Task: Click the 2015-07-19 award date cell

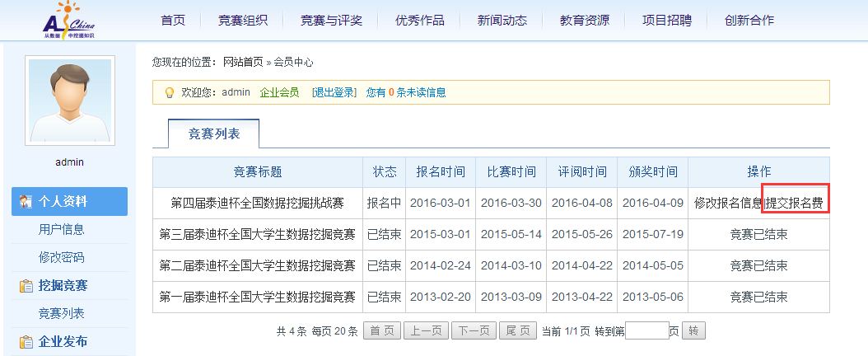Action: coord(653,234)
